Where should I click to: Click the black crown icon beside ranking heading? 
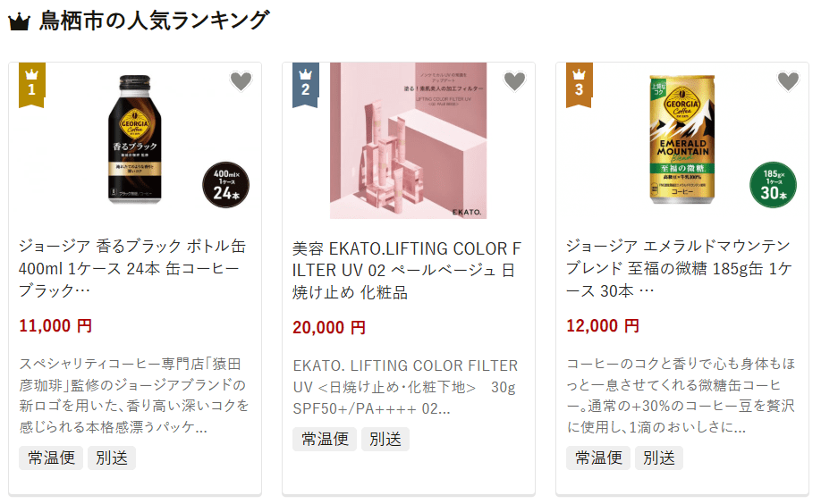20,22
